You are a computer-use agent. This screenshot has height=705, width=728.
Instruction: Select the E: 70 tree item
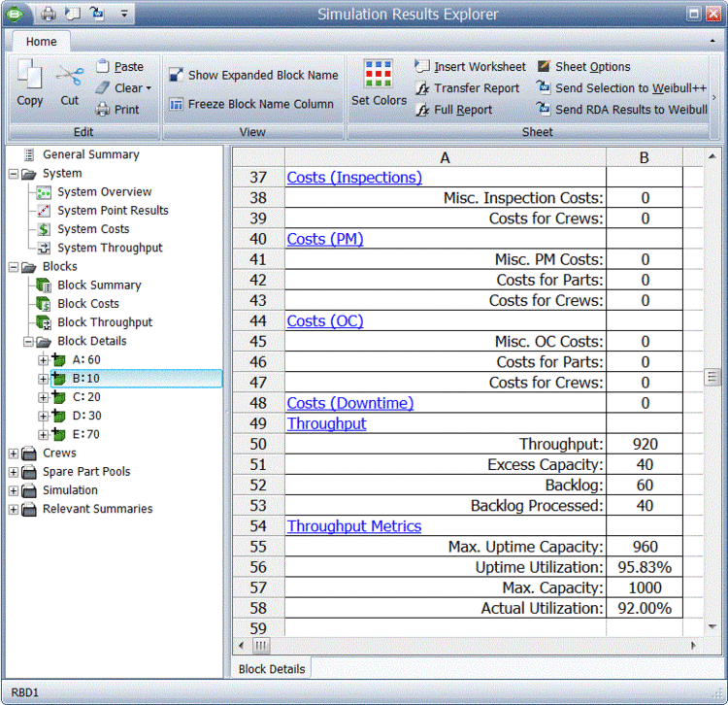[x=85, y=434]
